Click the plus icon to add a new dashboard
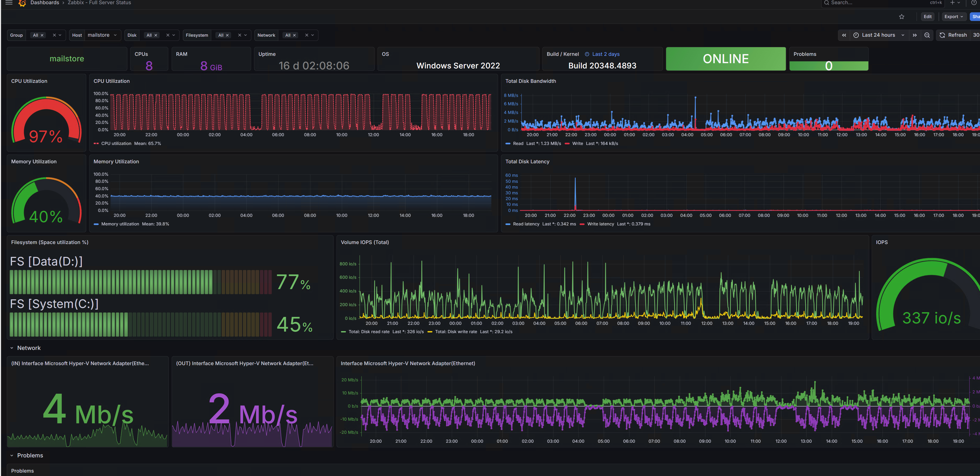This screenshot has height=476, width=980. pos(952,3)
